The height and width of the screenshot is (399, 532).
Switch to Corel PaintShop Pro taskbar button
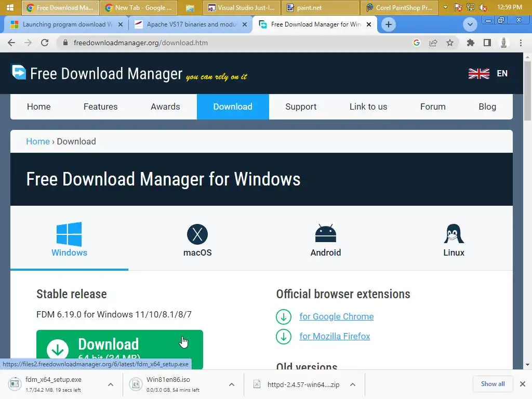pyautogui.click(x=399, y=7)
